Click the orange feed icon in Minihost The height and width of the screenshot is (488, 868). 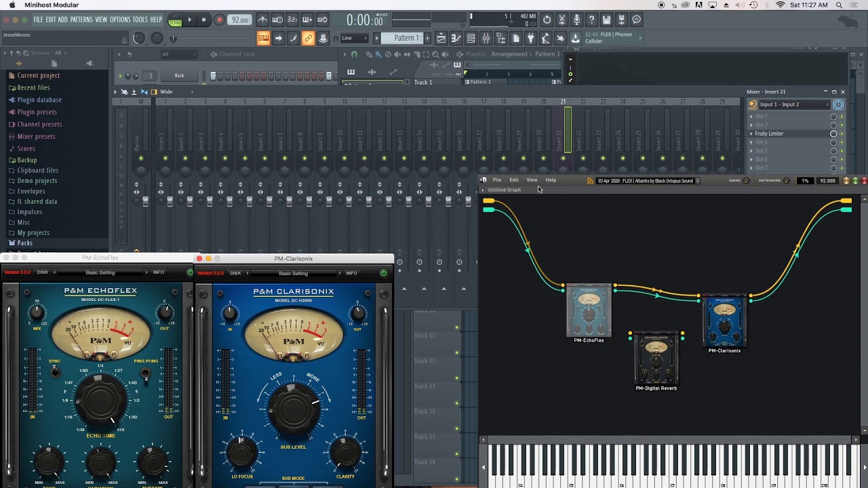(x=590, y=180)
